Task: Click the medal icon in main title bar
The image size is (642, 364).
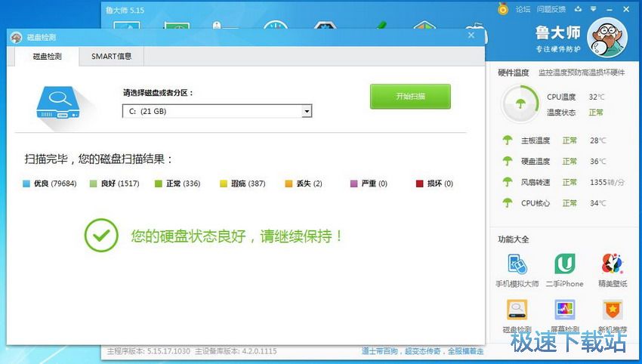Action: pyautogui.click(x=503, y=8)
